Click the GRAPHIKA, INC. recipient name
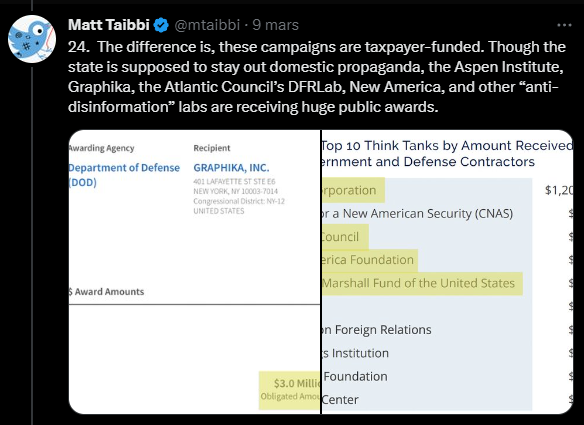Image resolution: width=584 pixels, height=425 pixels. [x=231, y=168]
